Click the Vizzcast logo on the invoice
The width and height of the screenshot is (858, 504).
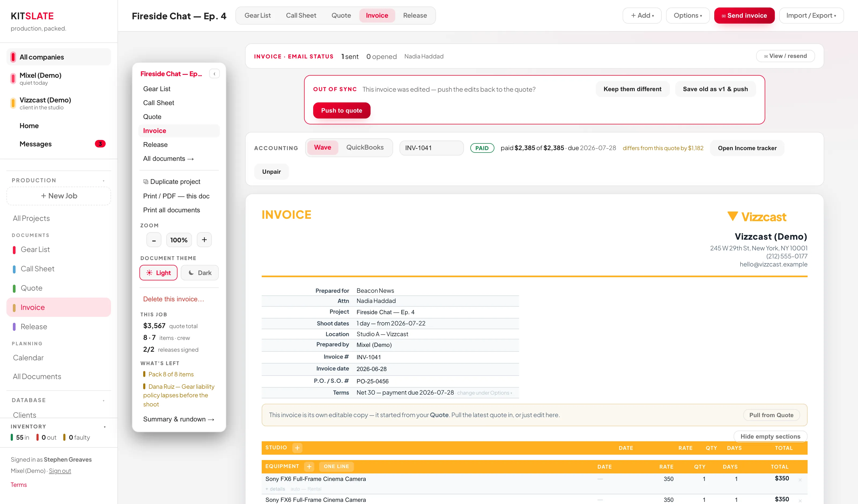[x=757, y=217]
